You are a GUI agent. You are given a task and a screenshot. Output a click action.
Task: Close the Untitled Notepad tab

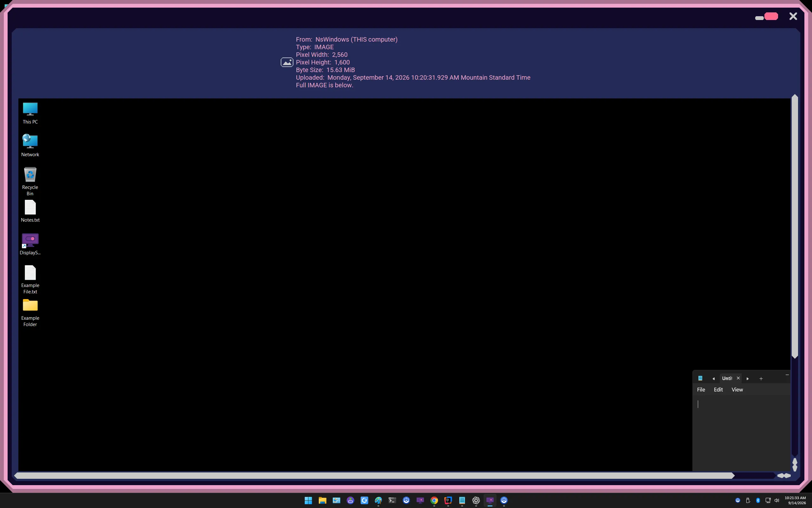(738, 378)
